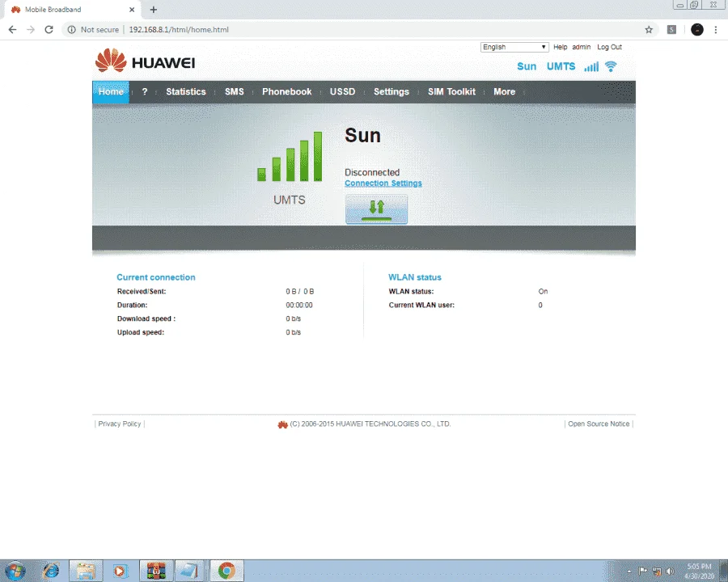Click the signal strength bars icon in header
This screenshot has width=728, height=582.
[591, 67]
